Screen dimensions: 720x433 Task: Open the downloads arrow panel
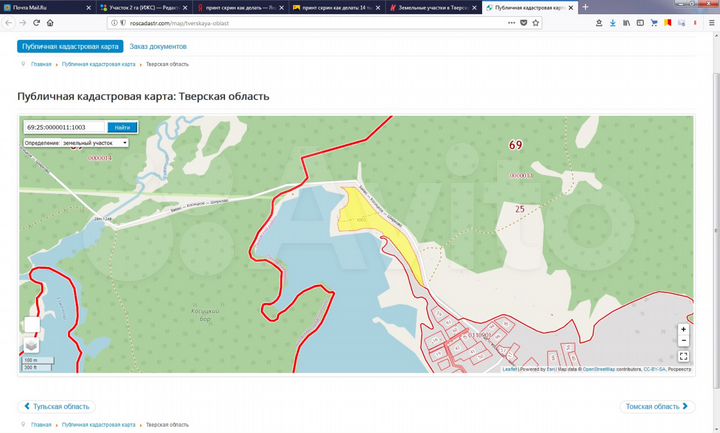(613, 22)
